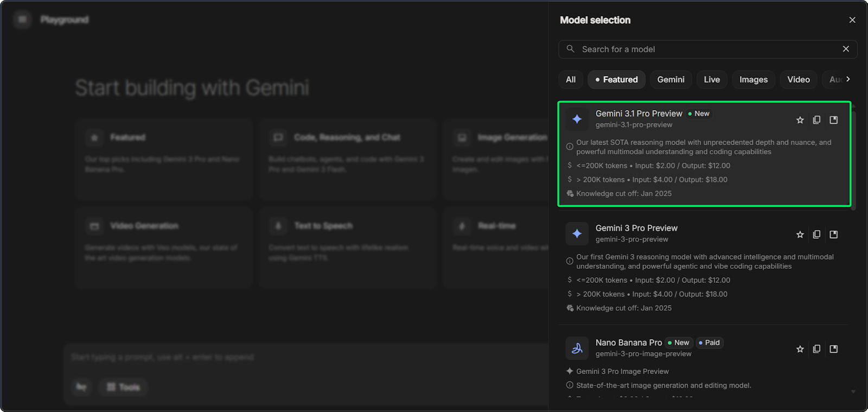
Task: Filter models by Video
Action: [799, 80]
